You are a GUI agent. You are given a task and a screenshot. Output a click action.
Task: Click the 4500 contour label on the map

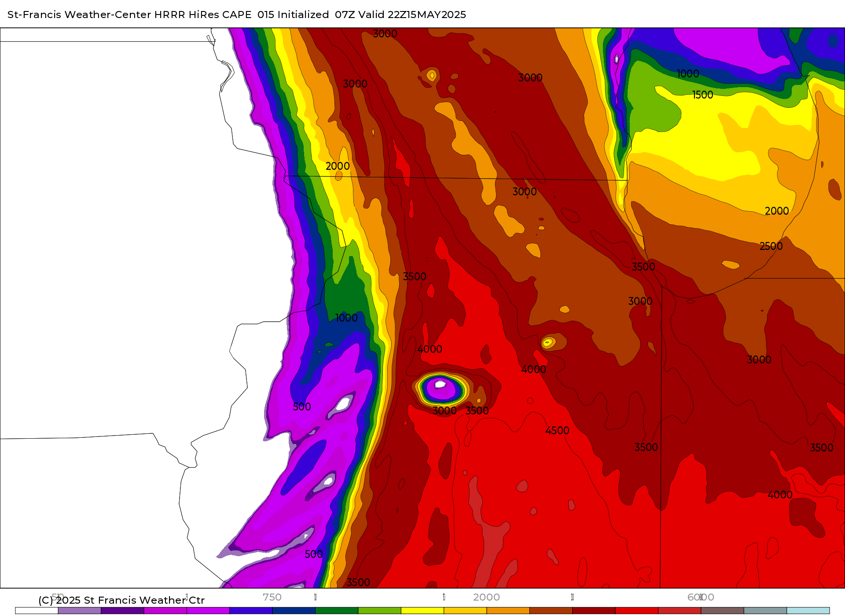click(x=557, y=431)
